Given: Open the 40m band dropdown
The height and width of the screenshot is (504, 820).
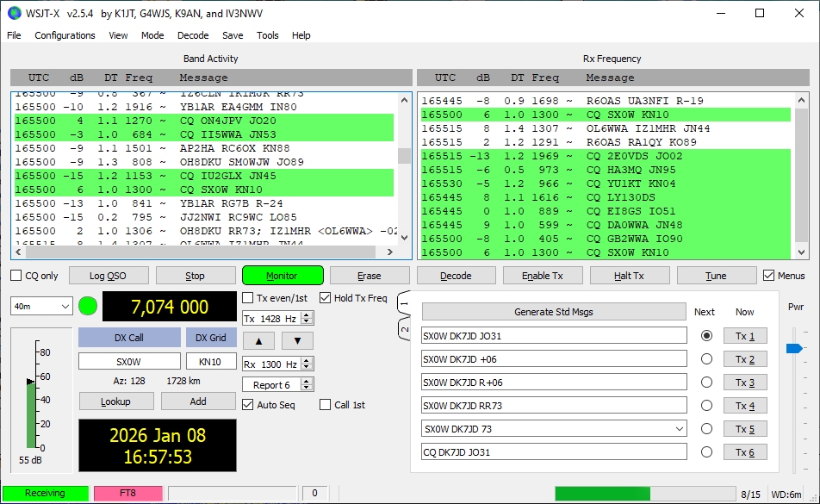Looking at the screenshot, I should 41,306.
